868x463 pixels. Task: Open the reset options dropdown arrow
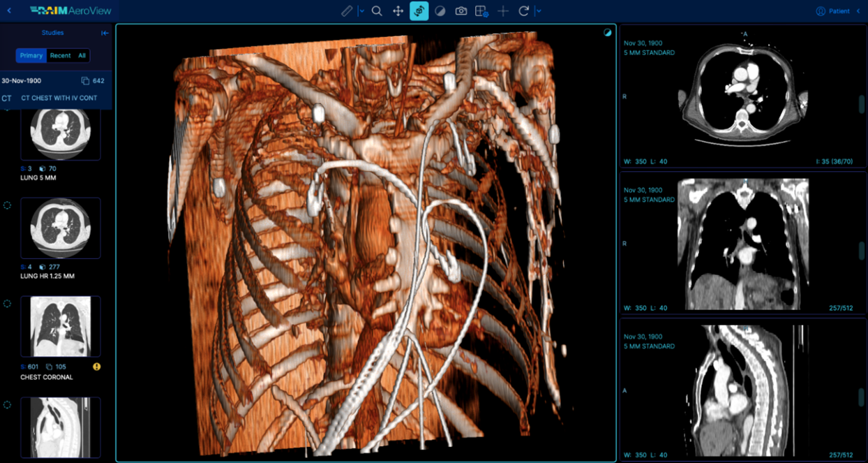tap(539, 11)
